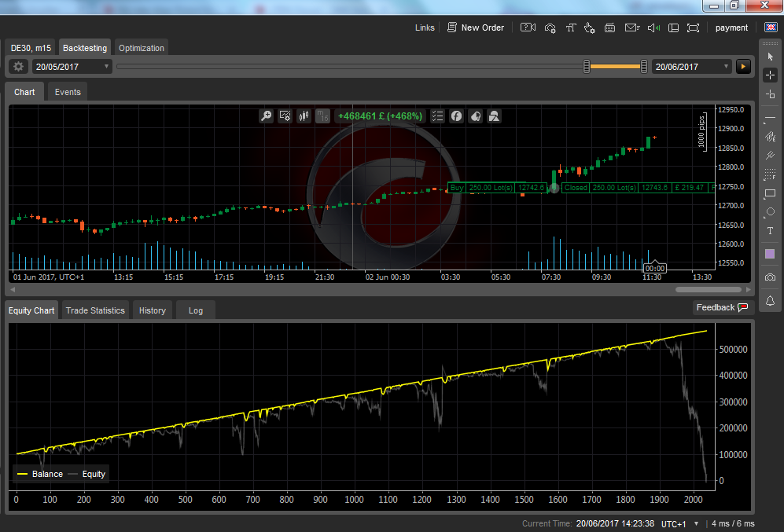784x532 pixels.
Task: Open the end date 20/06/2017 dropdown
Action: click(x=692, y=67)
